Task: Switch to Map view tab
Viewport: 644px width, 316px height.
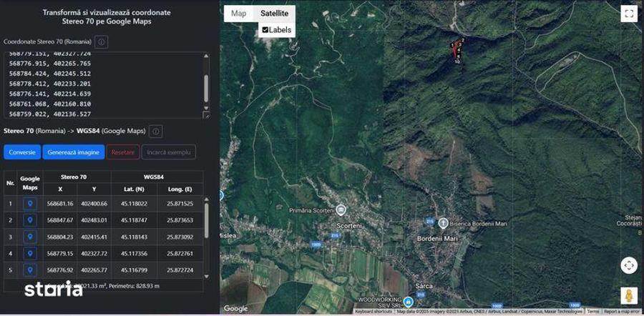Action: [238, 14]
